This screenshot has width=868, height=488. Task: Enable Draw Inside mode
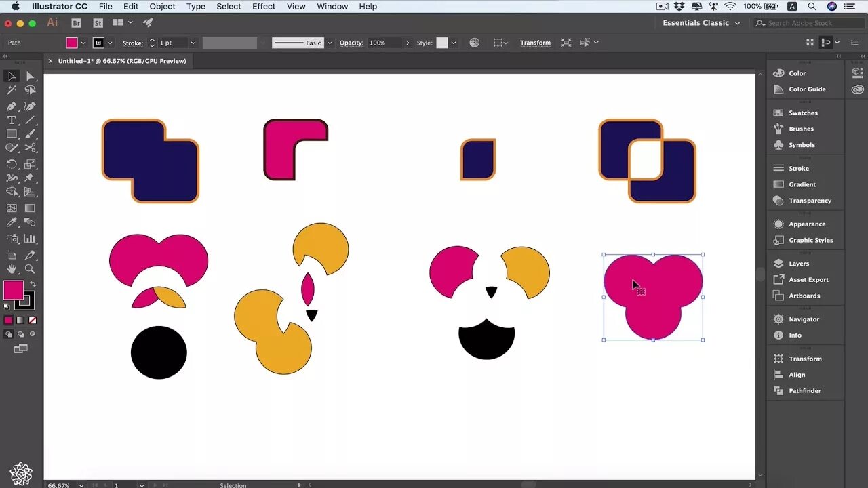(33, 334)
